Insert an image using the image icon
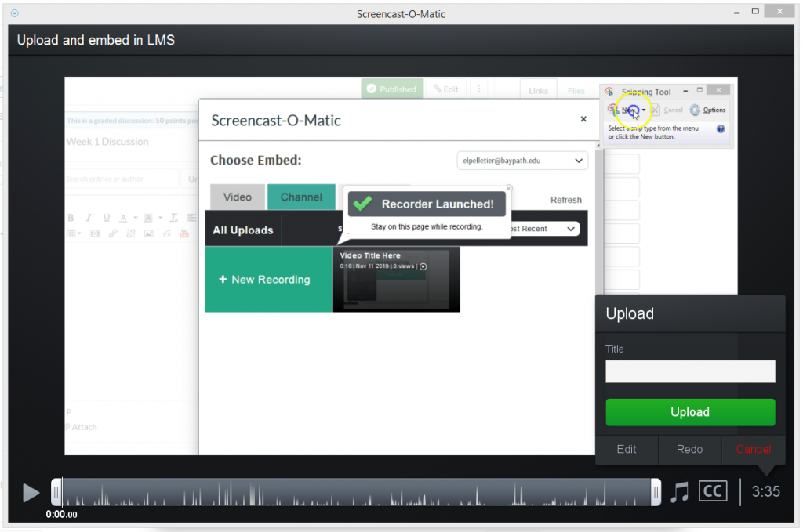 [x=147, y=233]
